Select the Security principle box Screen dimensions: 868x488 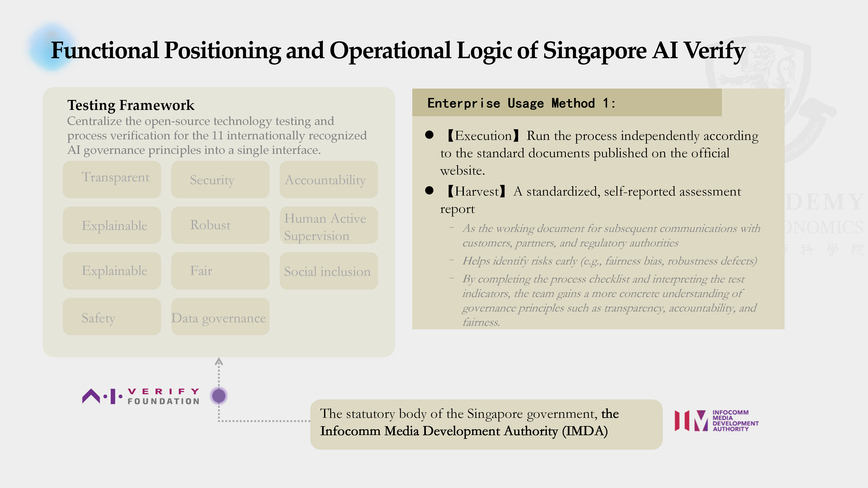coord(220,179)
